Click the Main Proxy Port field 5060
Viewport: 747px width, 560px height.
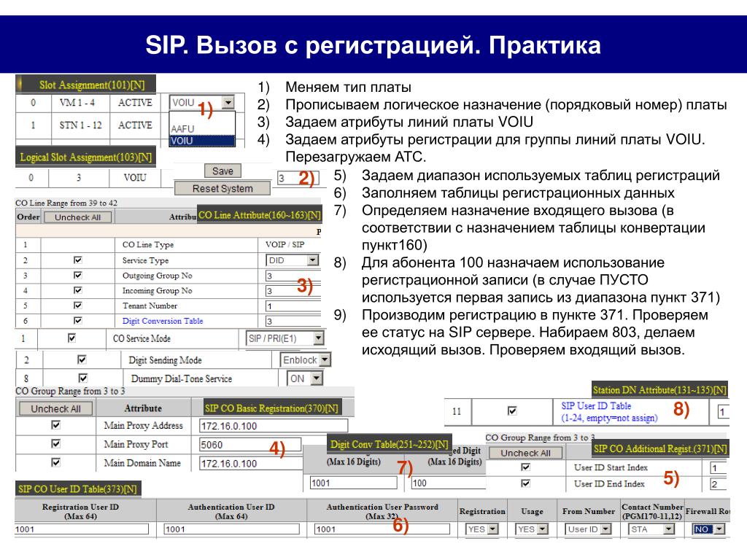click(250, 445)
